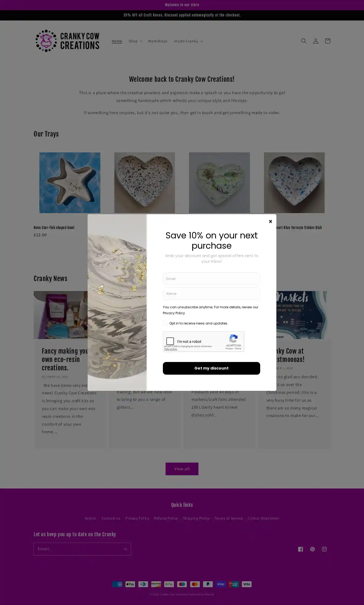Viewport: 364px width, 605px height.
Task: Expand the Shop dropdown menu
Action: click(x=135, y=41)
